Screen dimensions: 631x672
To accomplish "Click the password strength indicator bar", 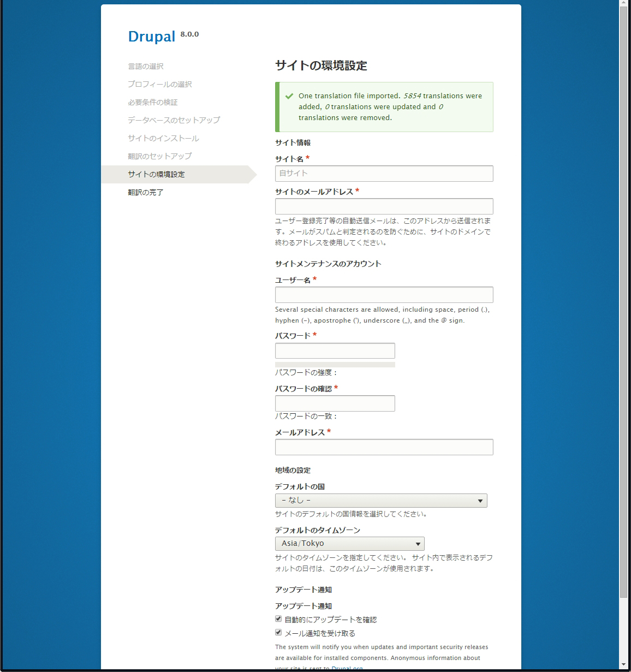I will click(x=335, y=364).
